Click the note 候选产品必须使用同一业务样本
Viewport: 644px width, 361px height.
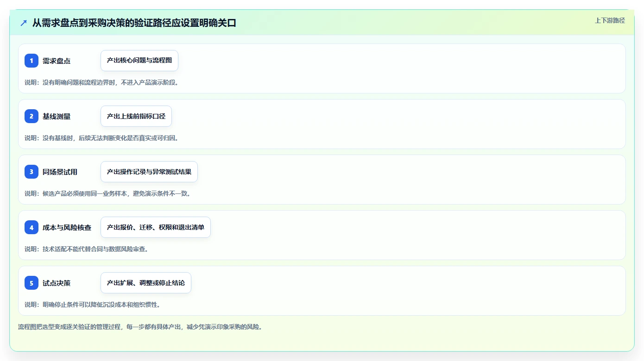(108, 193)
